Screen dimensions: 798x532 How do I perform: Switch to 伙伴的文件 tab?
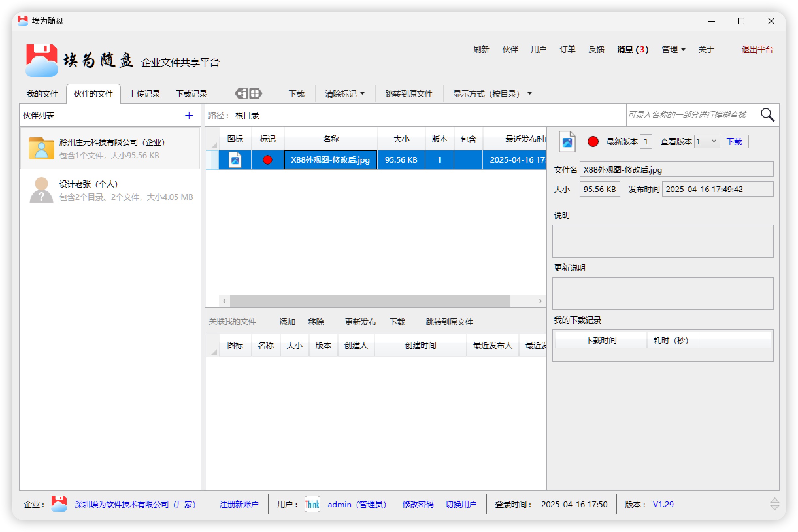pyautogui.click(x=93, y=94)
